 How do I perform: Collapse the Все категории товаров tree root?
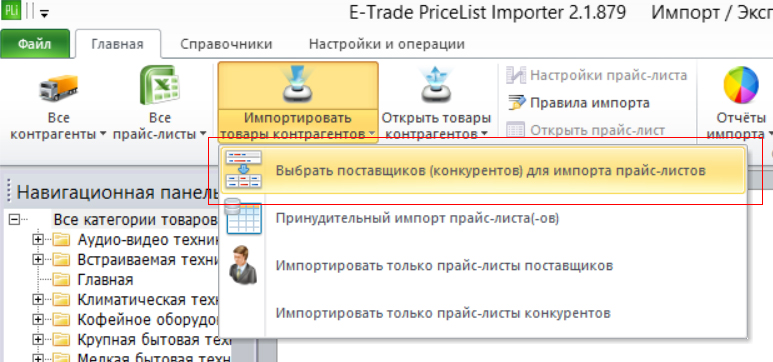coord(14,219)
